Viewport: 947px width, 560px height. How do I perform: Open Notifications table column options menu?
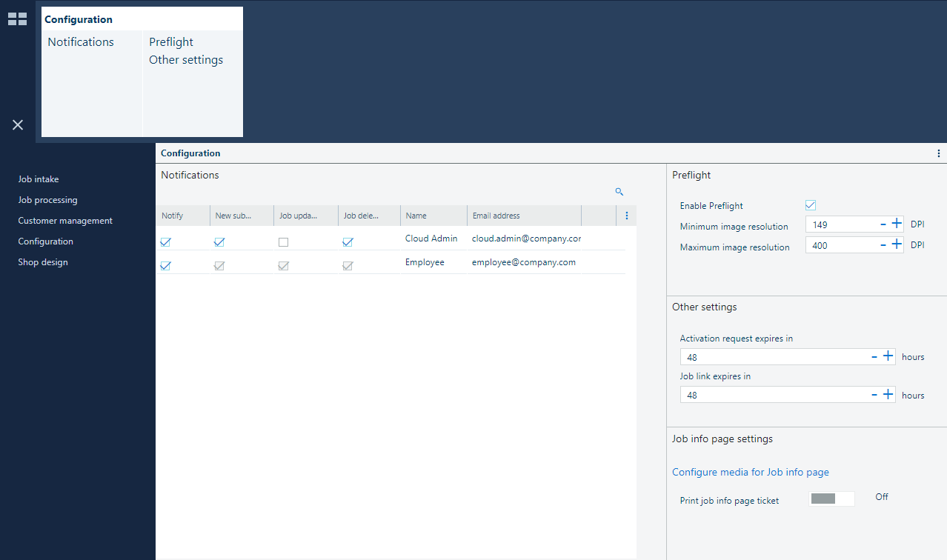pyautogui.click(x=626, y=216)
